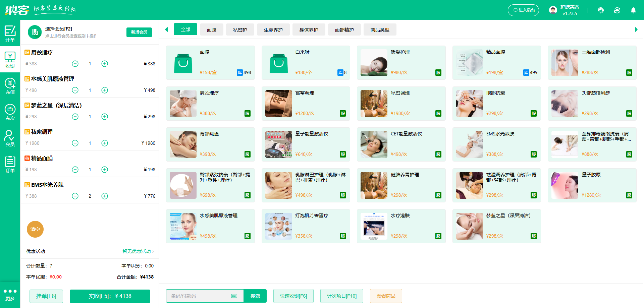Open the 开单 billing sidebar icon
The height and width of the screenshot is (308, 644).
10,34
